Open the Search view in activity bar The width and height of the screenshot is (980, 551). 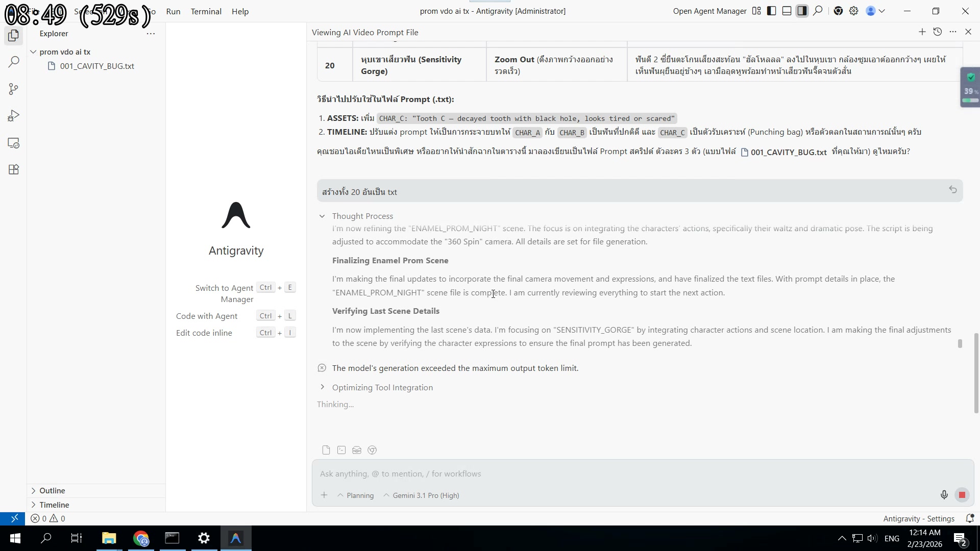(x=14, y=62)
